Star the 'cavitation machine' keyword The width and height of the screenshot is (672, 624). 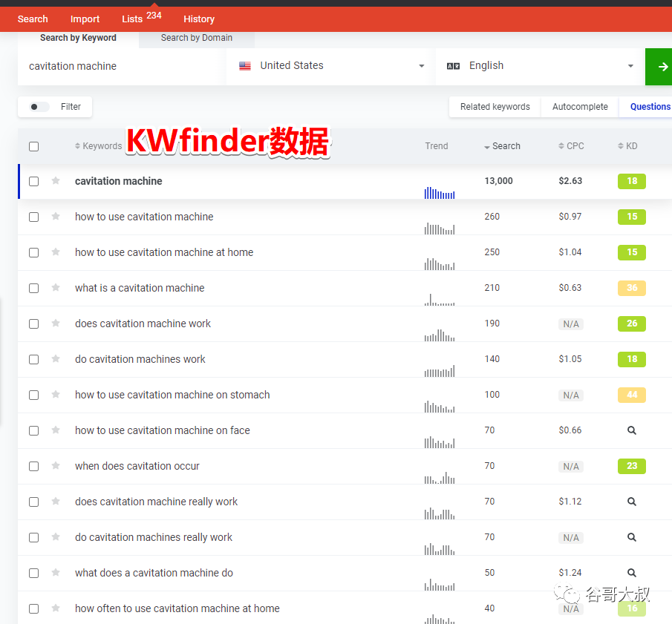tap(56, 180)
